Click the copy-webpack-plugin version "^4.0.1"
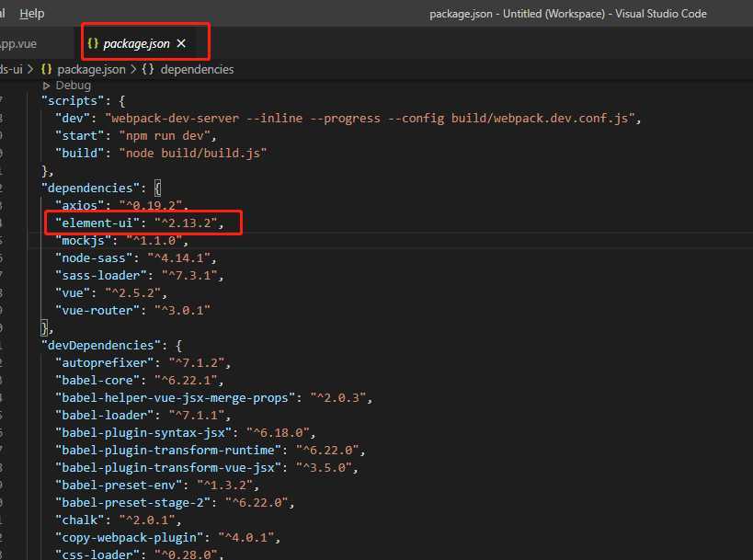 coord(245,537)
